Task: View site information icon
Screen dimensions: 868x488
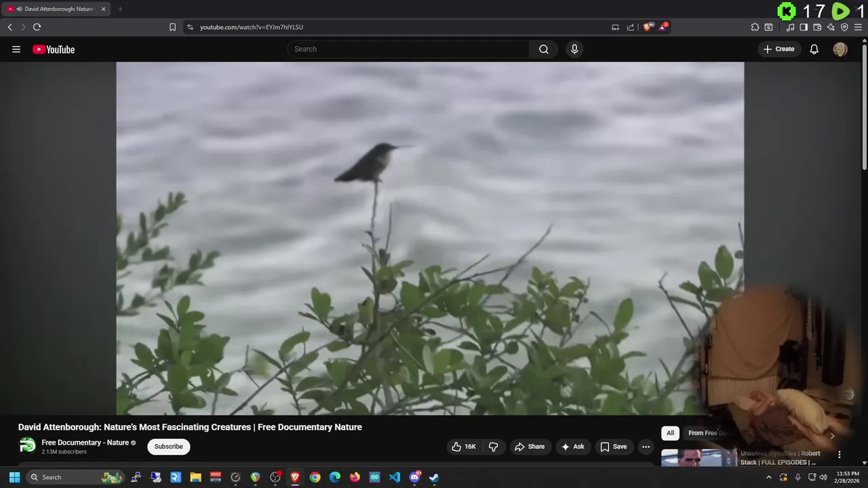Action: tap(190, 27)
